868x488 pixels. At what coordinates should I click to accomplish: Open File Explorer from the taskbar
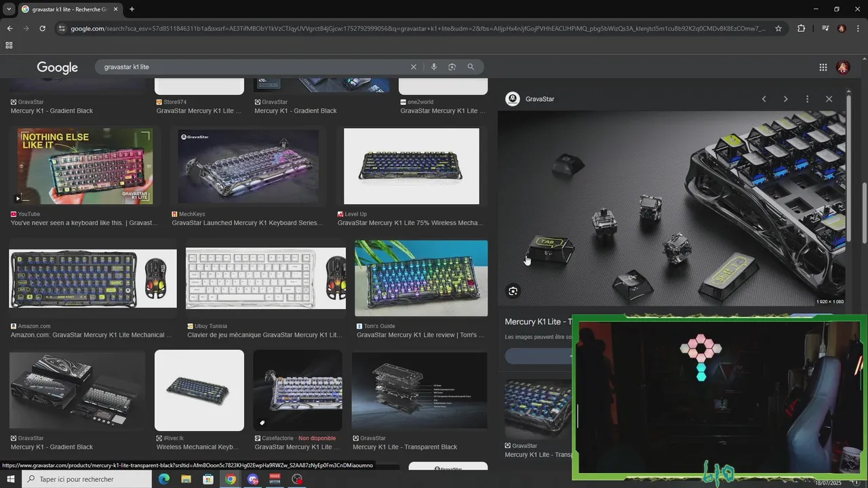tap(186, 479)
